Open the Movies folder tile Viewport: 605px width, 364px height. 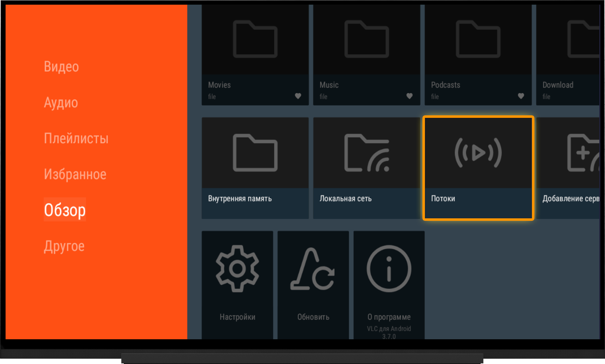(x=255, y=55)
